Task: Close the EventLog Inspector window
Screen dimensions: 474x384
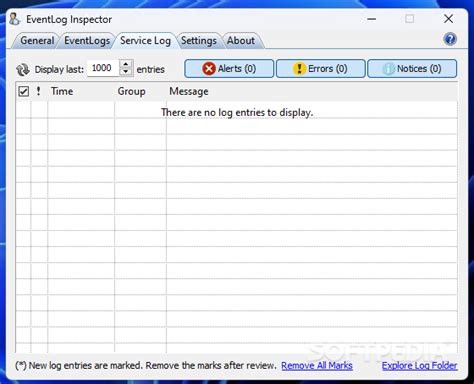Action: (448, 19)
